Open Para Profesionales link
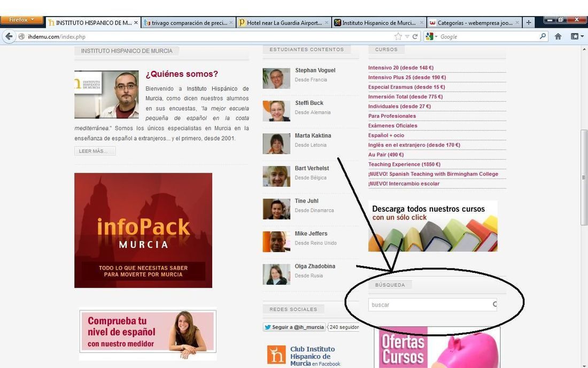 [x=392, y=116]
